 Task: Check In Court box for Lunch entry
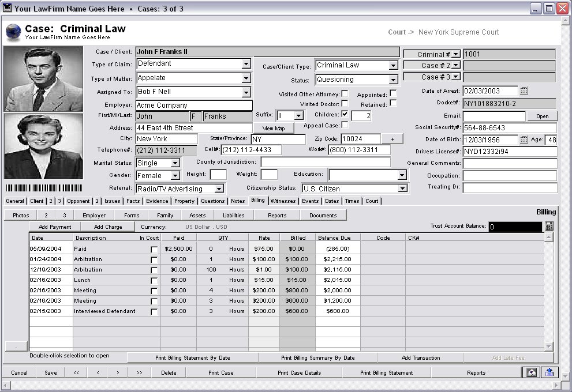tap(154, 281)
